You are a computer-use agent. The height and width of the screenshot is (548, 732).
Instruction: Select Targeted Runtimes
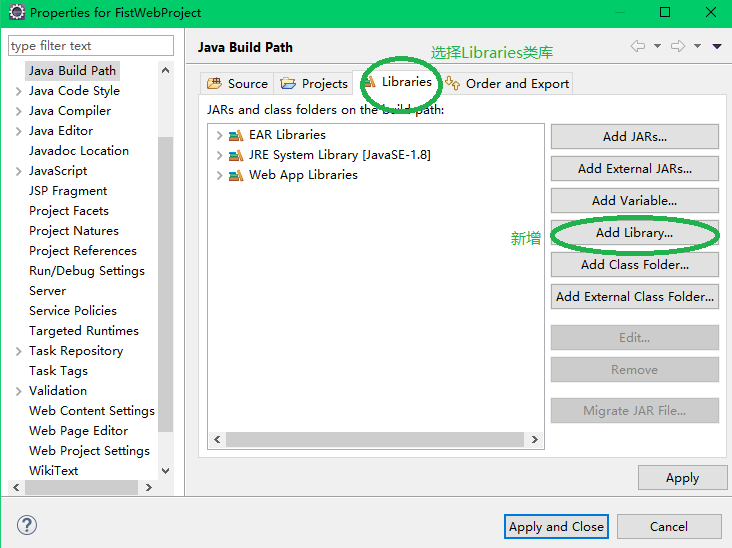tap(84, 331)
